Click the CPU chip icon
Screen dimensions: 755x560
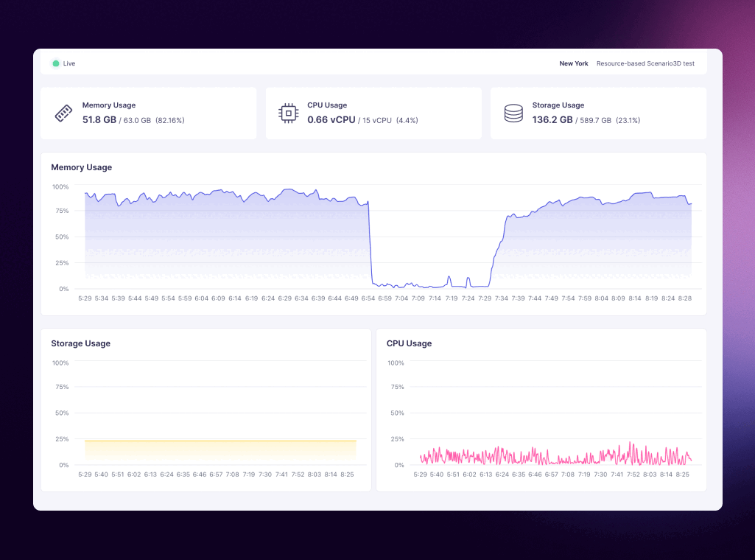coord(288,113)
